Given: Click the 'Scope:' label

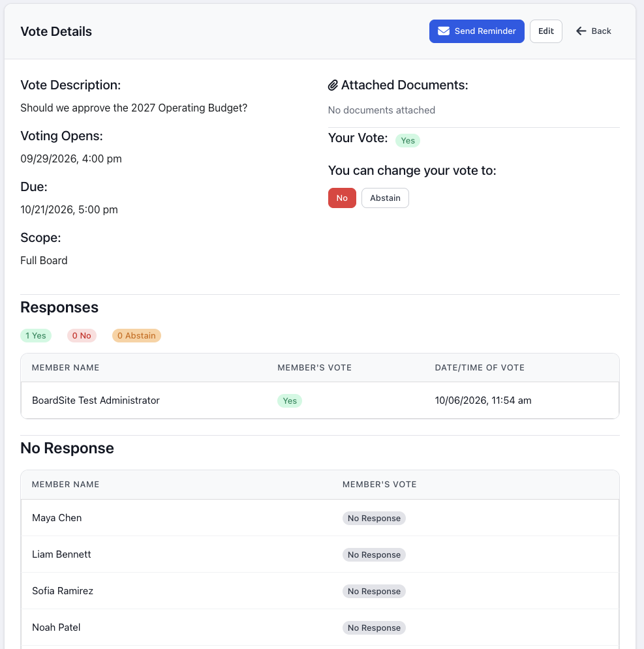Looking at the screenshot, I should click(40, 238).
